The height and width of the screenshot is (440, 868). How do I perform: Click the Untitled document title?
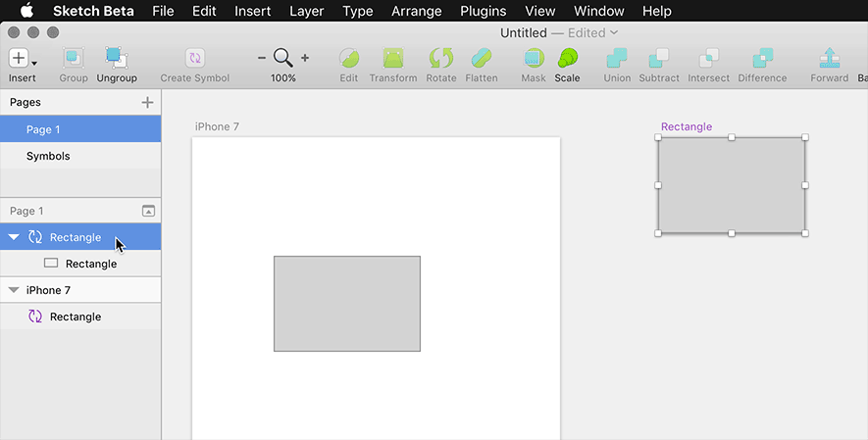[523, 32]
